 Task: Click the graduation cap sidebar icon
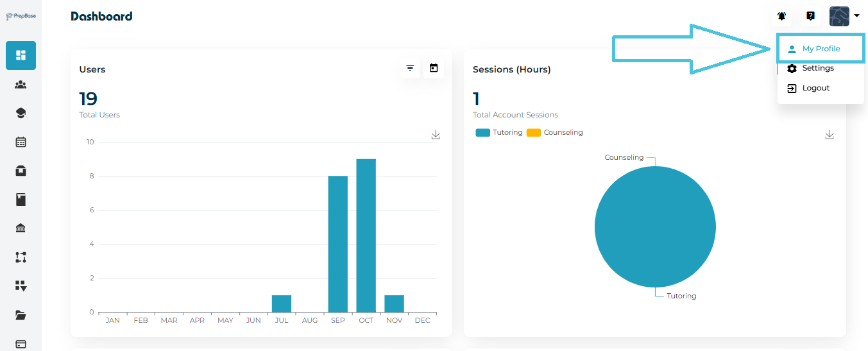(x=21, y=113)
